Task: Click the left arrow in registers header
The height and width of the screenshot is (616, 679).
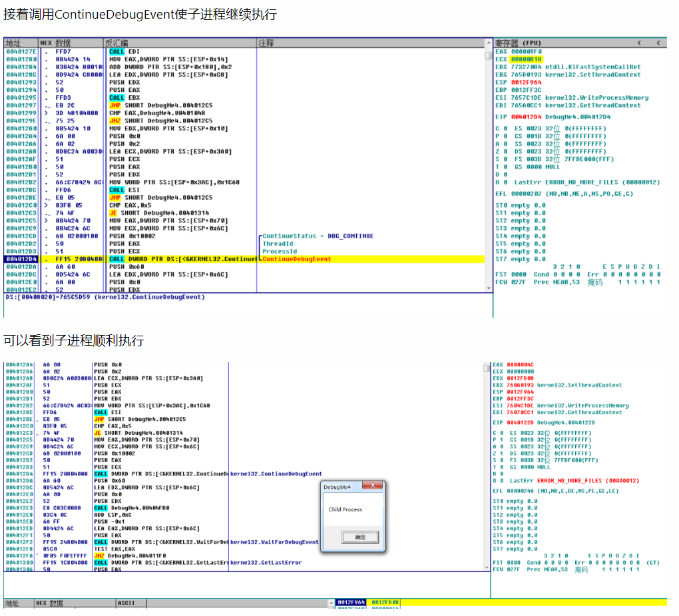Action: pos(639,43)
